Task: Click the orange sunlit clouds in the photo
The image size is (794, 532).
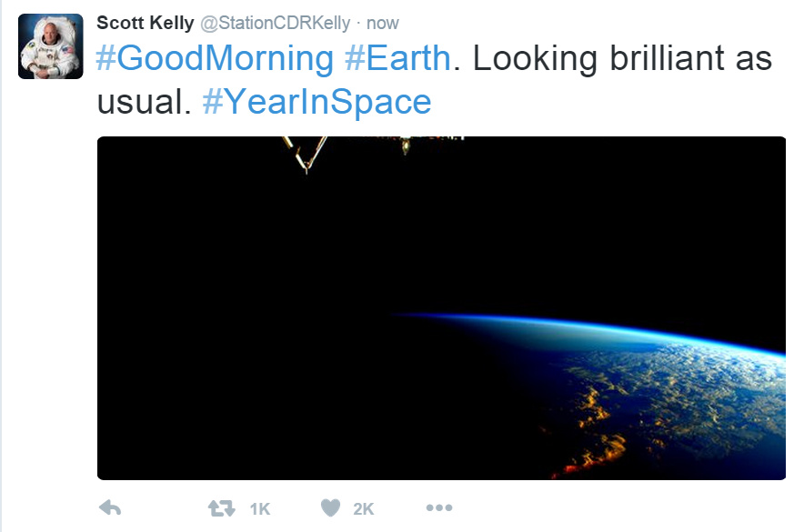Action: pos(592,430)
